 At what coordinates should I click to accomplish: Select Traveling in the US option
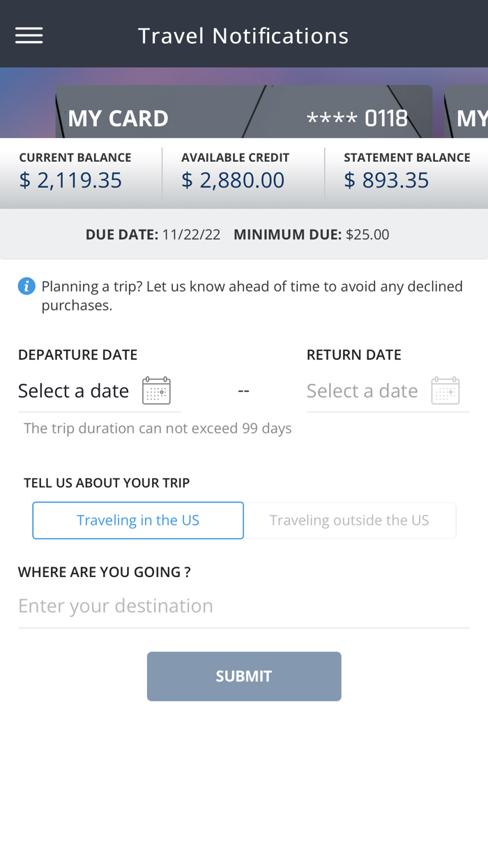[137, 520]
